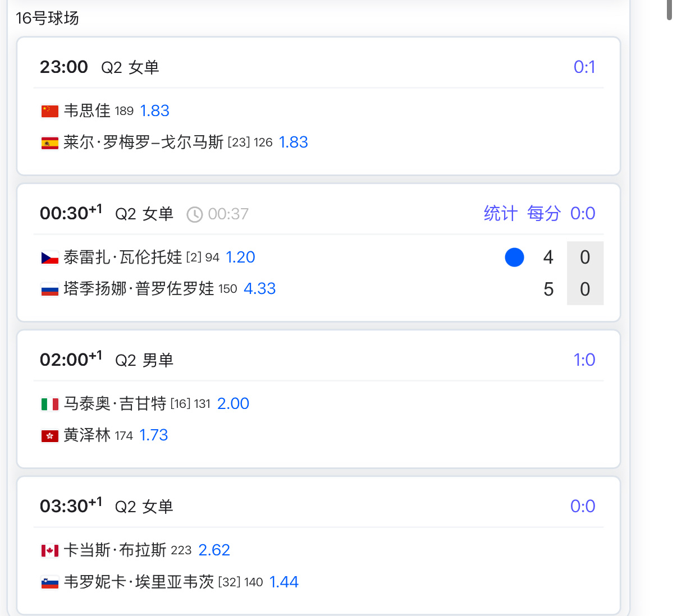Screen dimensions: 677x616
Task: Click odds 1.44 for 韦罗妮卡·埃里亚韦茨
Action: (x=284, y=582)
